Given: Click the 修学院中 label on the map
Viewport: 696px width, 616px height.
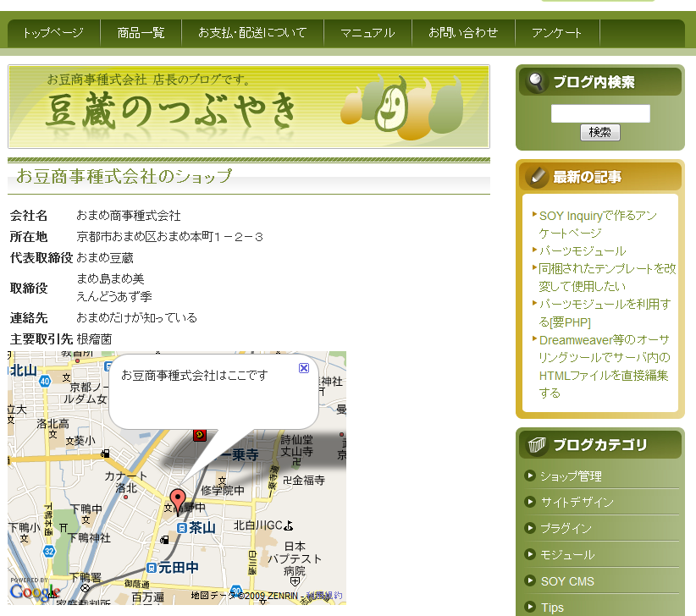Looking at the screenshot, I should (223, 491).
